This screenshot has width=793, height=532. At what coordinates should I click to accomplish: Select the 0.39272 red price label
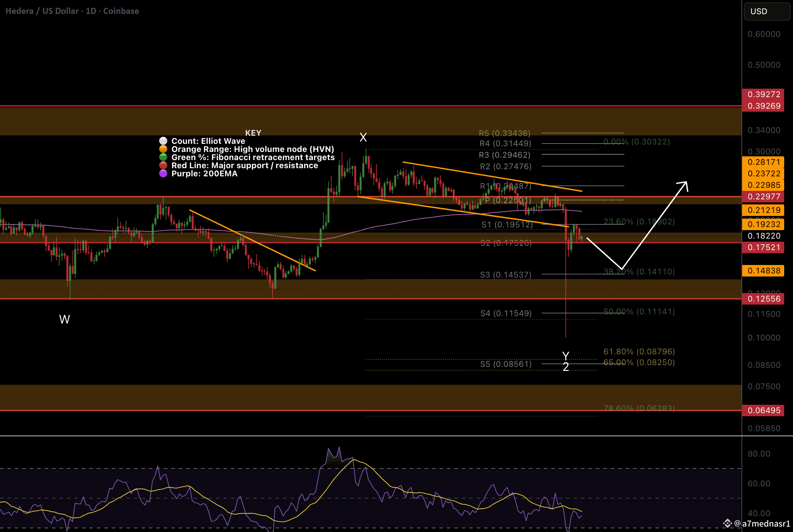tap(763, 94)
